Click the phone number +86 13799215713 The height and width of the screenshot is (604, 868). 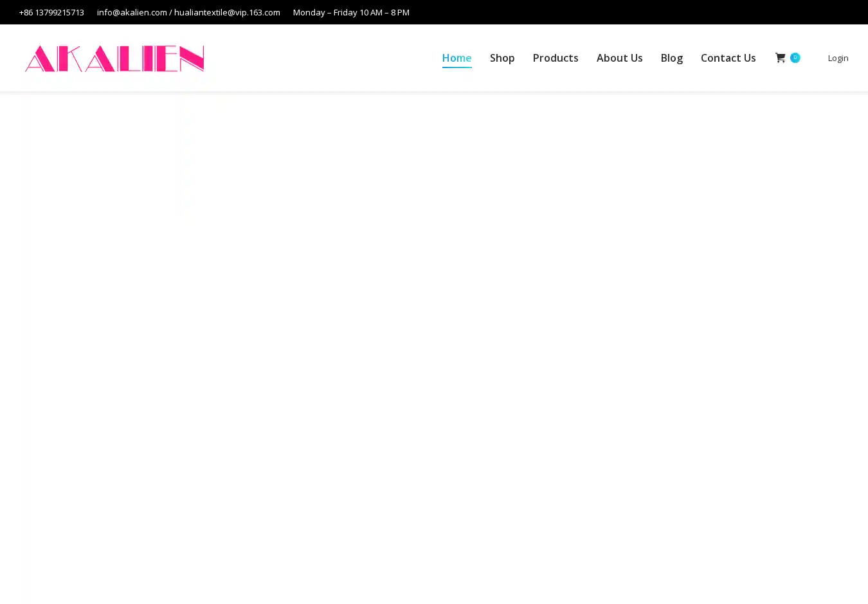[51, 12]
